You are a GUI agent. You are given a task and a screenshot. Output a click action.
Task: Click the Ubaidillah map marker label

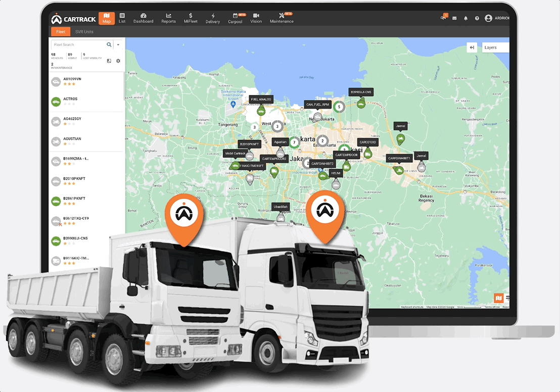coord(281,207)
